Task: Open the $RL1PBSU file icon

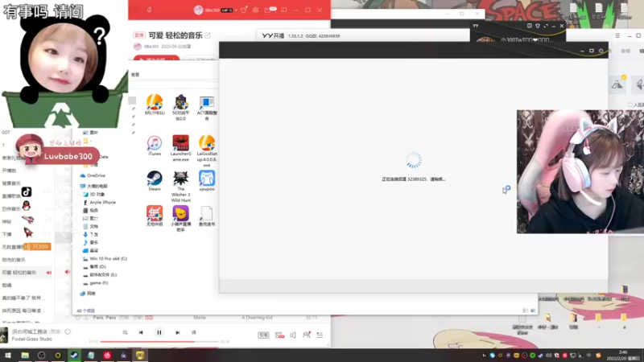Action: 155,105
